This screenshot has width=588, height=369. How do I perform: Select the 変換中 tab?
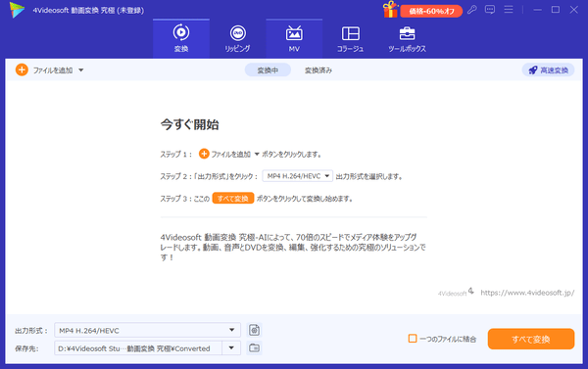tap(268, 70)
